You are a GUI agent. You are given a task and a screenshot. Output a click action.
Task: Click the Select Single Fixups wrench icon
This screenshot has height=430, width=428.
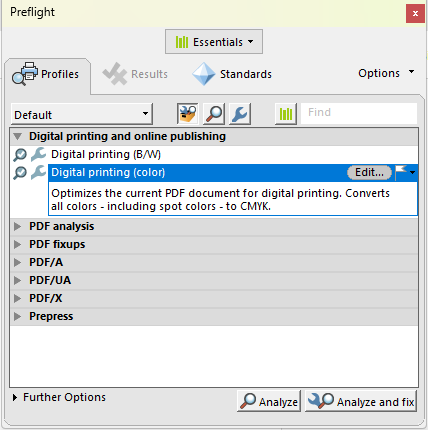pyautogui.click(x=240, y=114)
